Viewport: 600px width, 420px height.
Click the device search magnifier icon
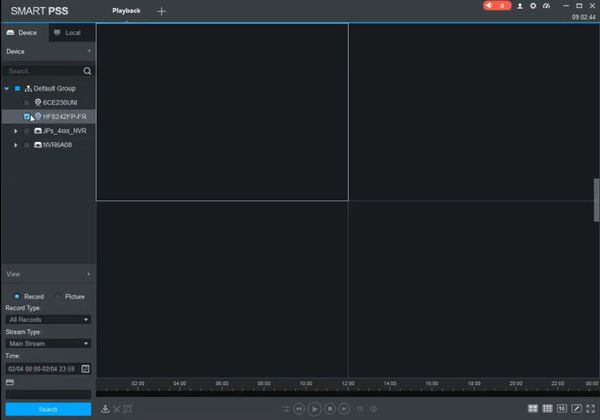87,71
